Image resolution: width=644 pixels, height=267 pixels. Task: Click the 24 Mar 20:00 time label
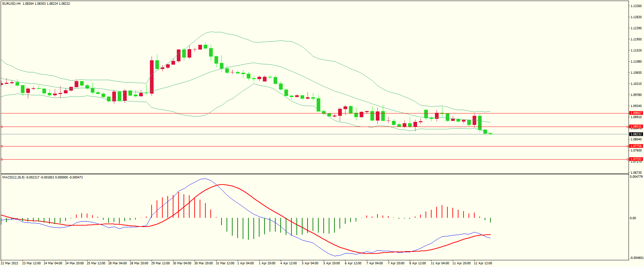click(x=74, y=263)
